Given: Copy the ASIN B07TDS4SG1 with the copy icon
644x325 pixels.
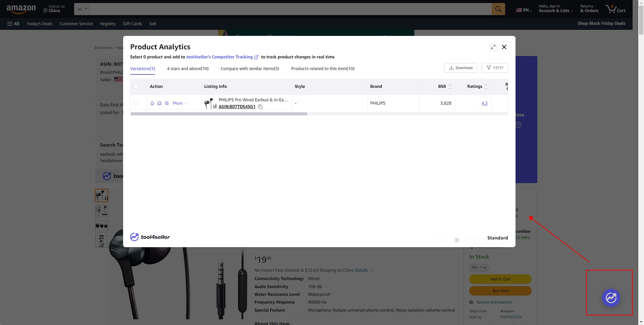Looking at the screenshot, I should (x=260, y=107).
